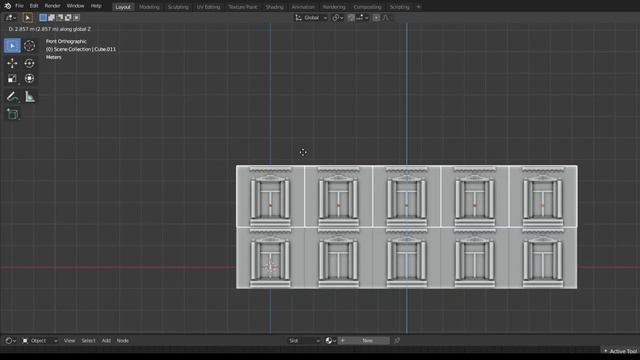
Task: Open the transform pivot point dropdown
Action: (337, 18)
